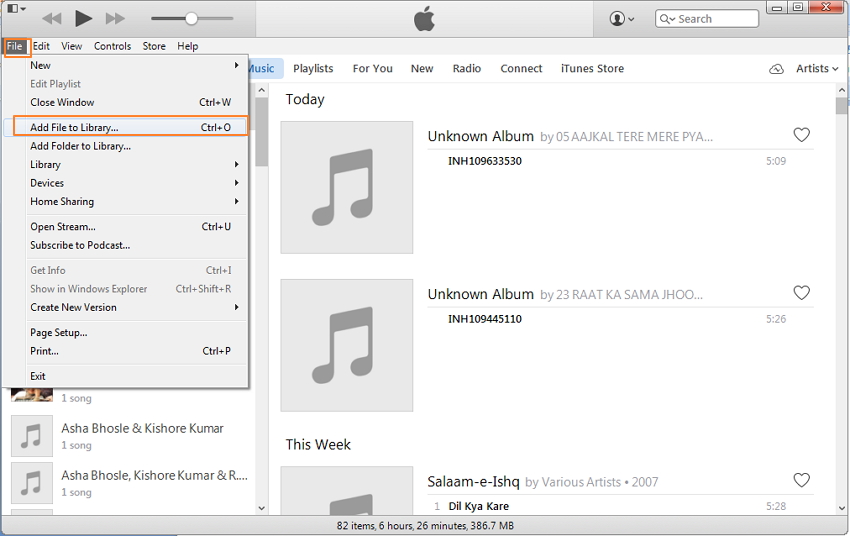
Task: Click the search magnifier icon
Action: [667, 18]
